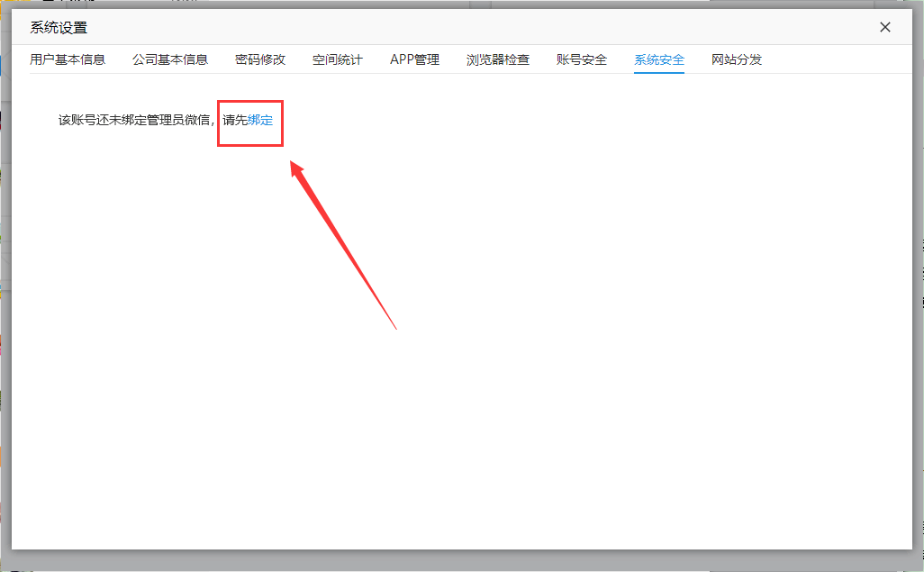The image size is (924, 572).
Task: Click the top edge of the red highlight box
Action: 250,101
